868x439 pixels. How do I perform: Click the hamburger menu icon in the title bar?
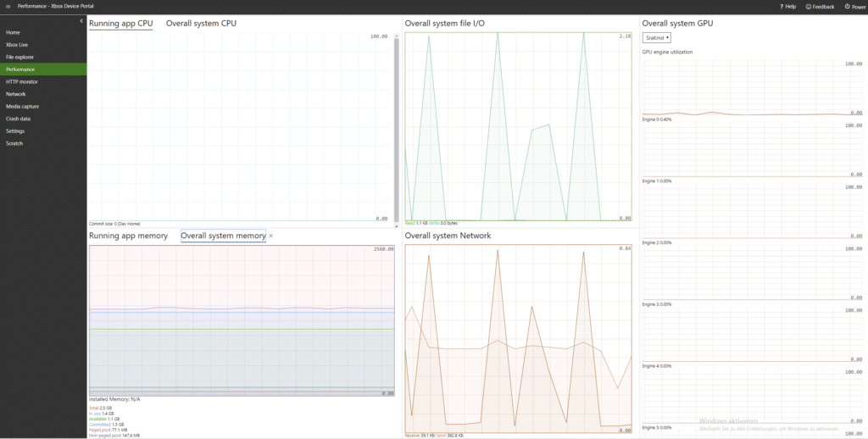point(8,7)
